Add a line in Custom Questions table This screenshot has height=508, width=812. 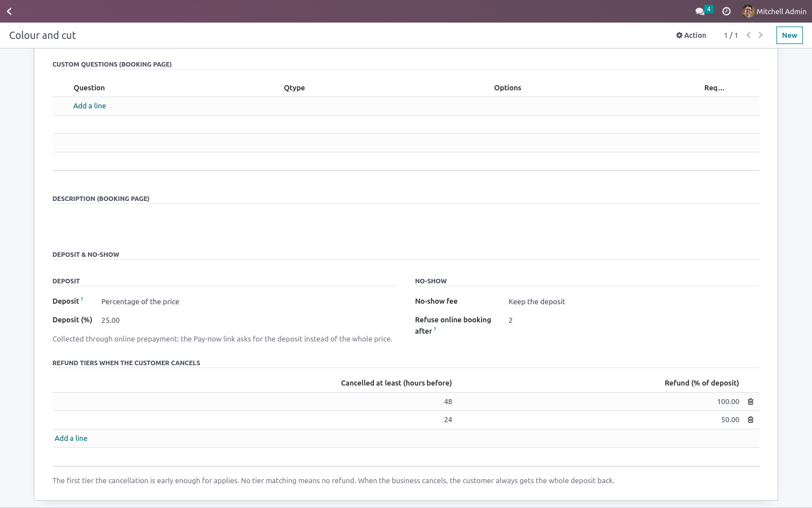click(x=90, y=106)
